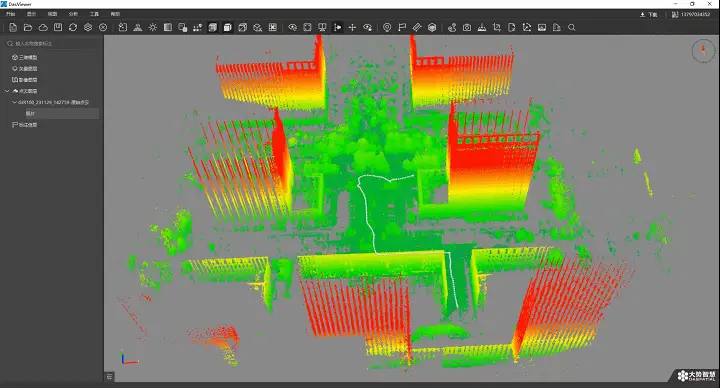Screen dimensions: 720x388
Task: Click the fit-to-extent frame icon
Action: coord(308,28)
